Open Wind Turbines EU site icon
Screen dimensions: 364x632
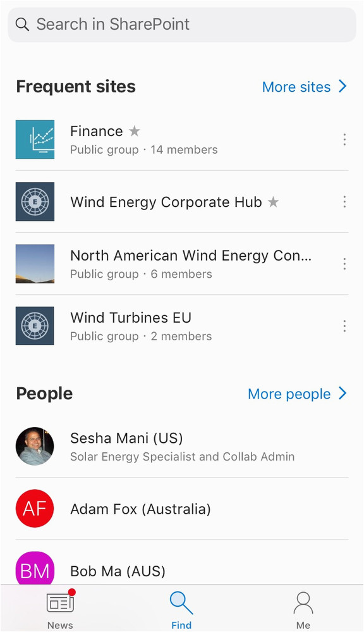35,326
